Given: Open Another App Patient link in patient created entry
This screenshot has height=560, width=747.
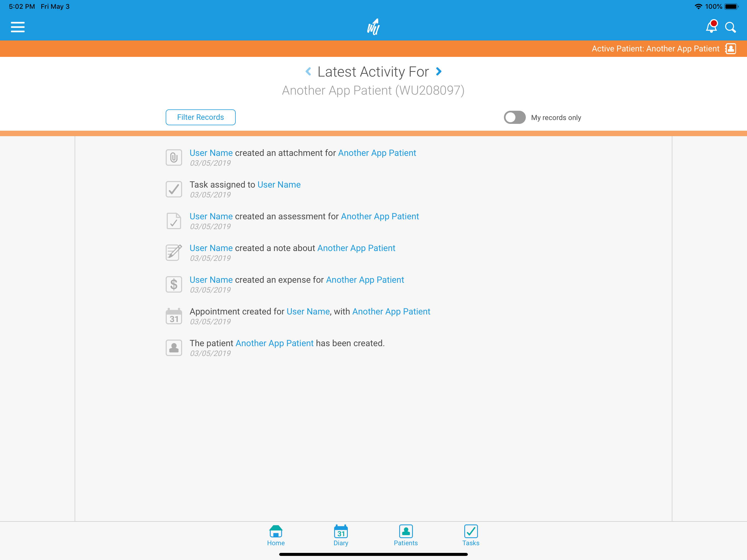Looking at the screenshot, I should point(275,343).
